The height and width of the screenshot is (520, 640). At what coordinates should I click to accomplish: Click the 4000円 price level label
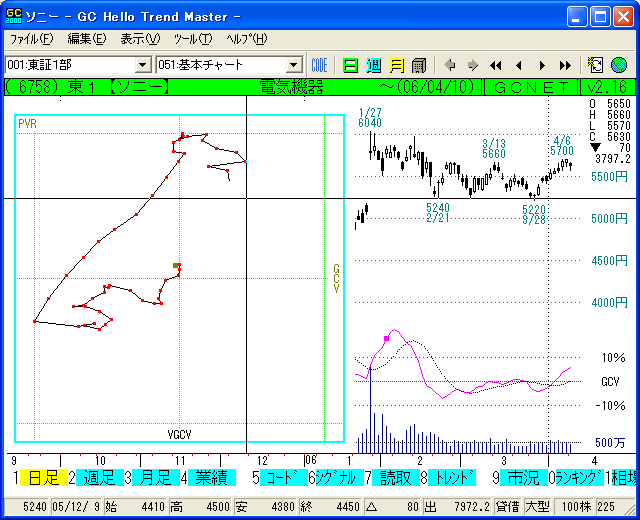click(x=609, y=303)
